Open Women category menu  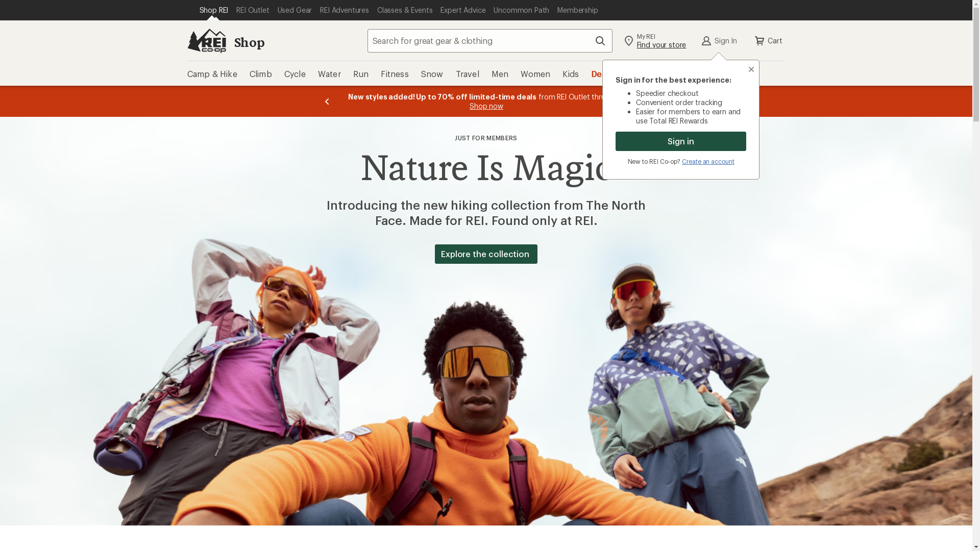535,74
